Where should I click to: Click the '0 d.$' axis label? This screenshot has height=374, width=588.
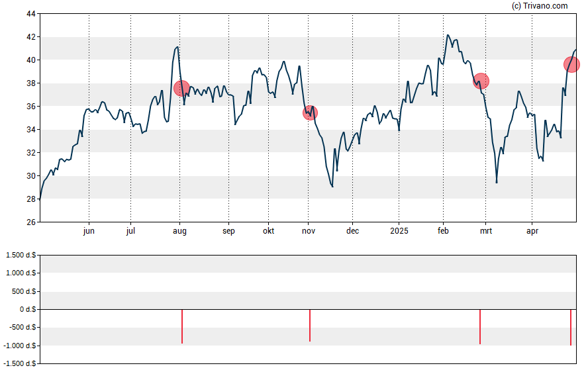click(x=28, y=309)
